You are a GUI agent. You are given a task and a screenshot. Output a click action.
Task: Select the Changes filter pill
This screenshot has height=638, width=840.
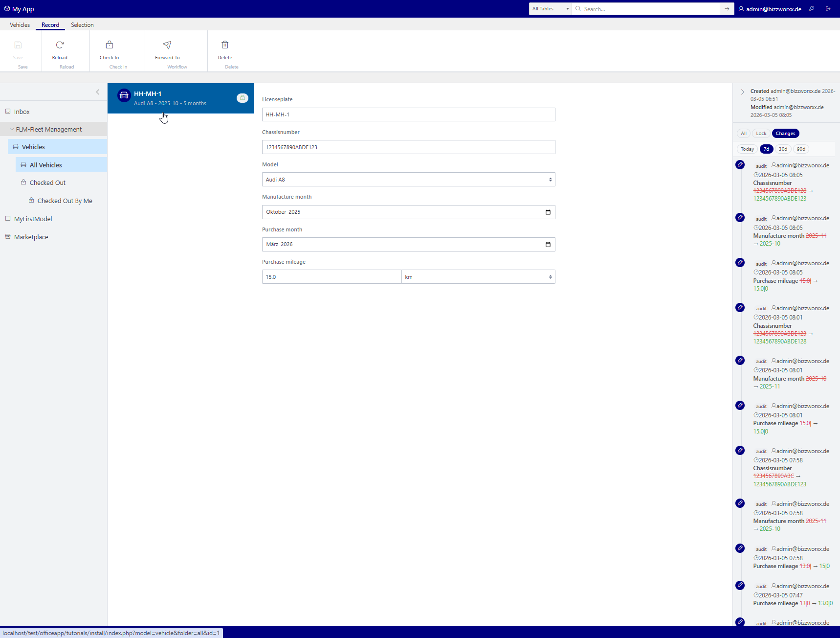click(785, 134)
